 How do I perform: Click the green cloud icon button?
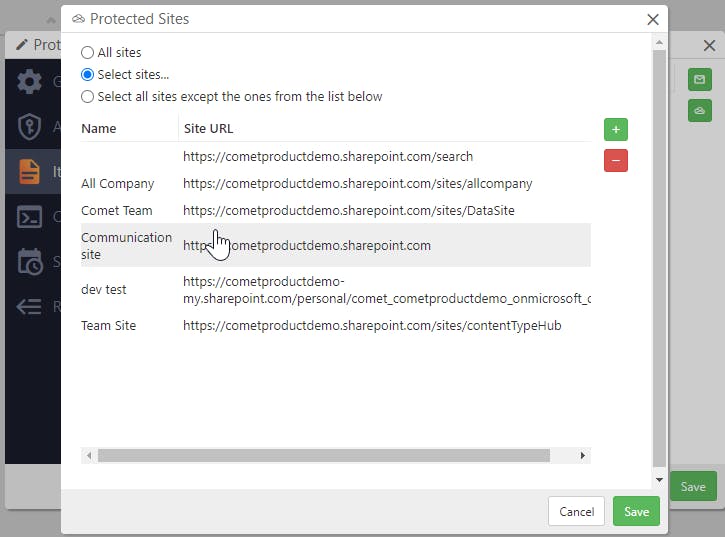(700, 110)
